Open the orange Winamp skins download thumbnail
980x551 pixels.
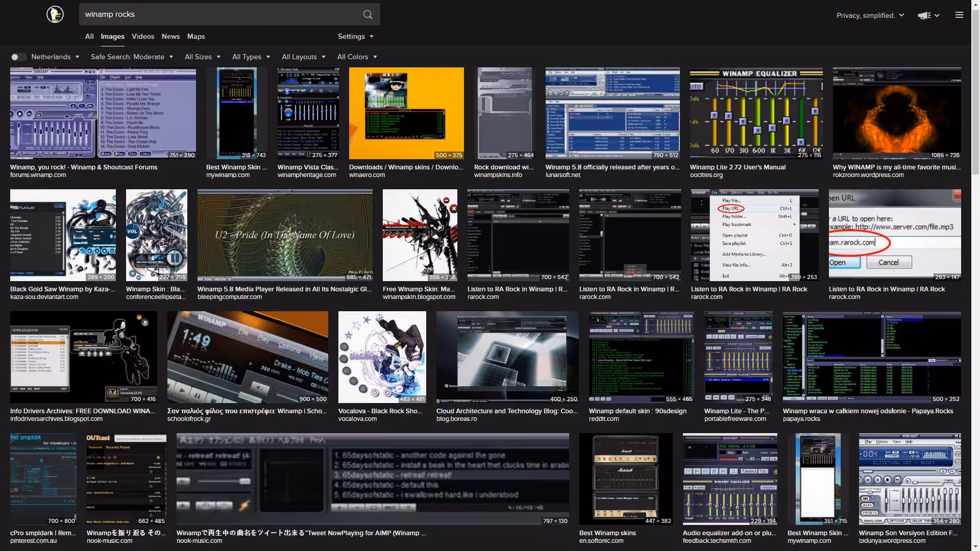(406, 113)
